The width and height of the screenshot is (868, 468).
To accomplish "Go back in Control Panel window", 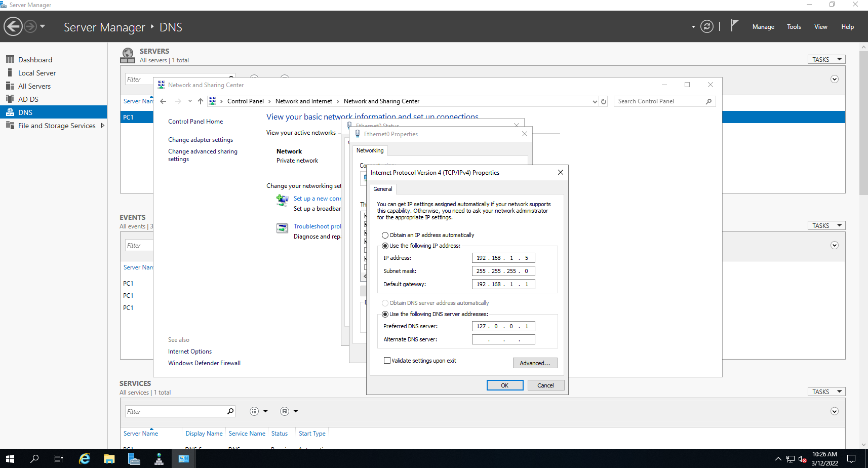I will (163, 101).
